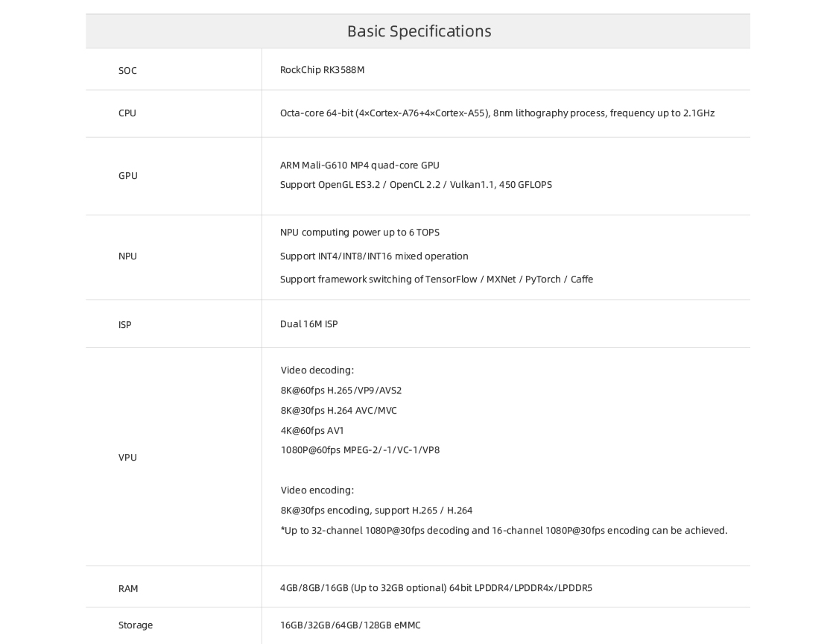The height and width of the screenshot is (644, 833).
Task: Click the OpenGL ES3.2 support line
Action: (416, 185)
